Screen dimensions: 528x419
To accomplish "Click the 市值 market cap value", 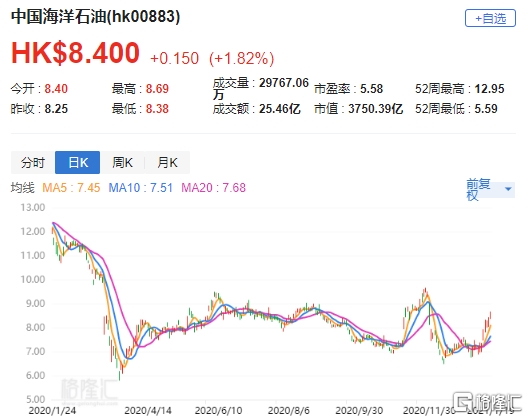I will point(375,109).
